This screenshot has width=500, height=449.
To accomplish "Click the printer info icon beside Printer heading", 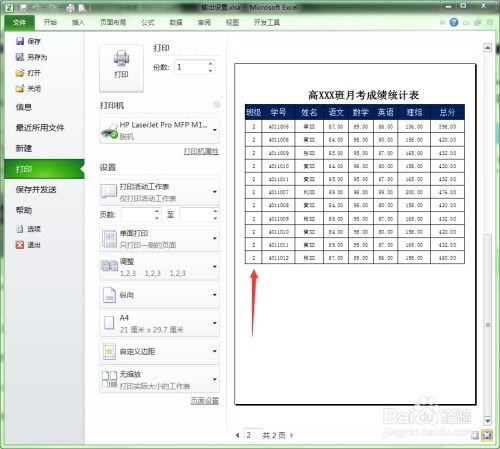I will pos(217,105).
